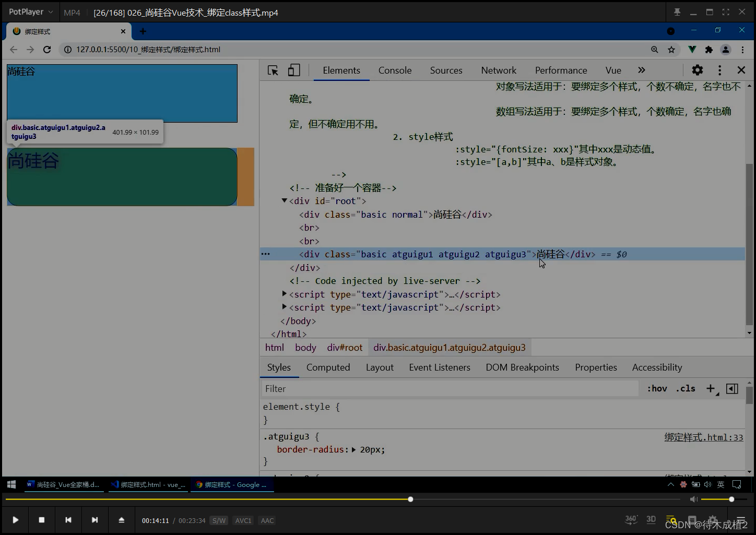Image resolution: width=756 pixels, height=535 pixels.
Task: Open the system volume tray icon
Action: tap(707, 484)
